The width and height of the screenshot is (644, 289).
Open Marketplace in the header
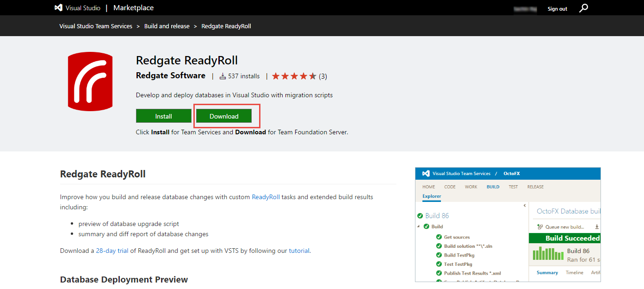133,8
